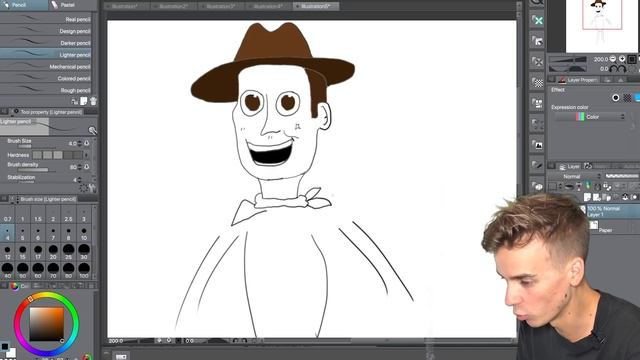Click the checkered tone command bar icon
This screenshot has width=640, height=360.
click(x=538, y=82)
